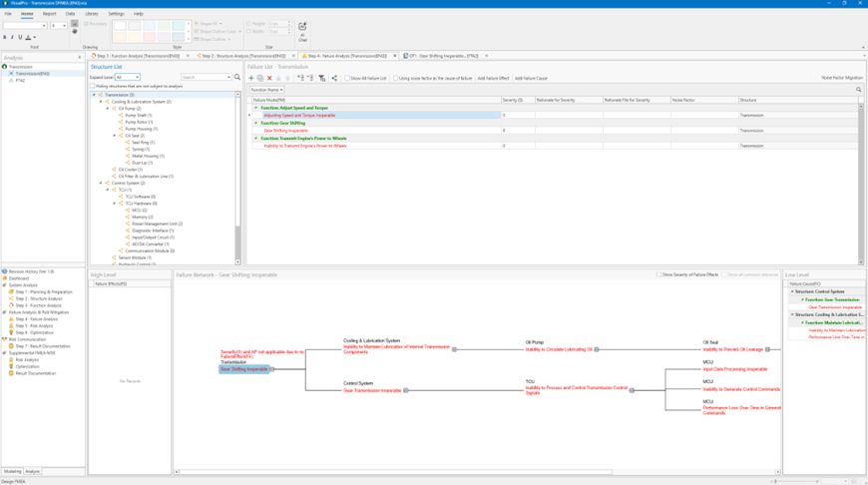This screenshot has width=868, height=485.
Task: Toggle Show all common reference checkbox
Action: (x=724, y=274)
